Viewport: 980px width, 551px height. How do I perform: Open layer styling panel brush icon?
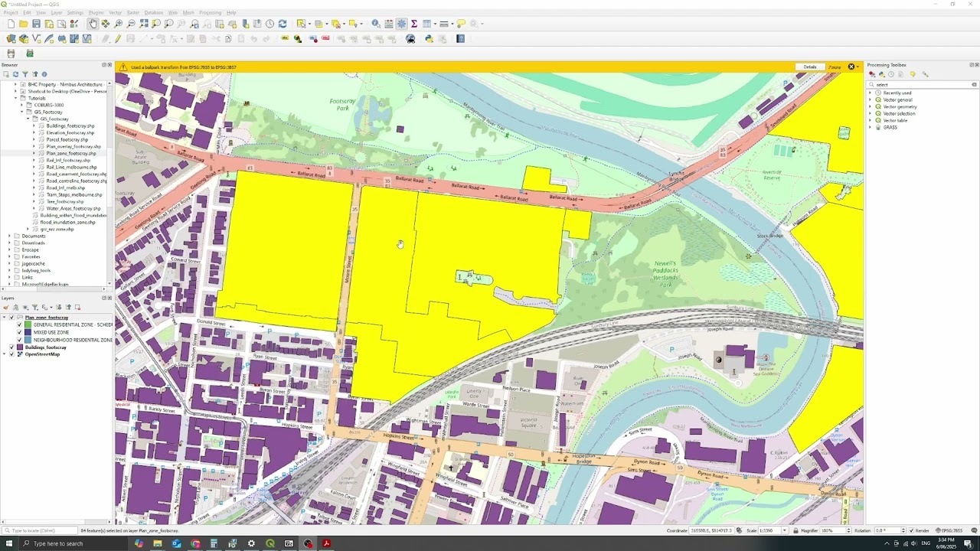click(6, 308)
